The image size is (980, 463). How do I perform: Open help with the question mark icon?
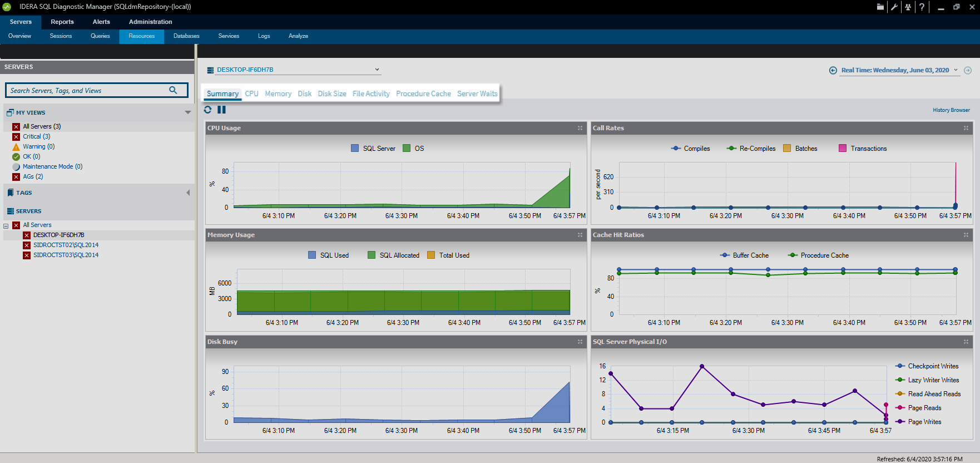tap(922, 7)
